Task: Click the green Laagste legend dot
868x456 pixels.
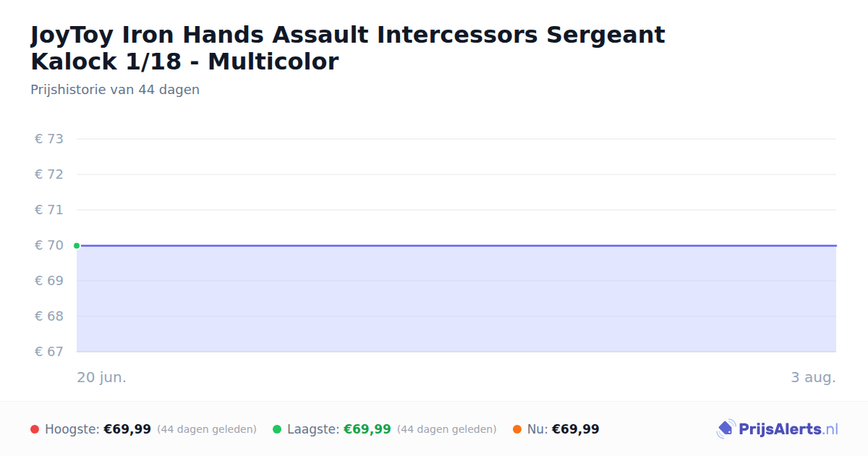Action: [277, 429]
